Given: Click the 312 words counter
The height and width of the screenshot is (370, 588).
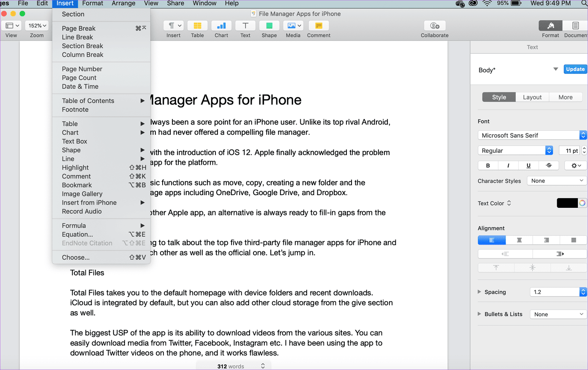Looking at the screenshot, I should (x=231, y=366).
